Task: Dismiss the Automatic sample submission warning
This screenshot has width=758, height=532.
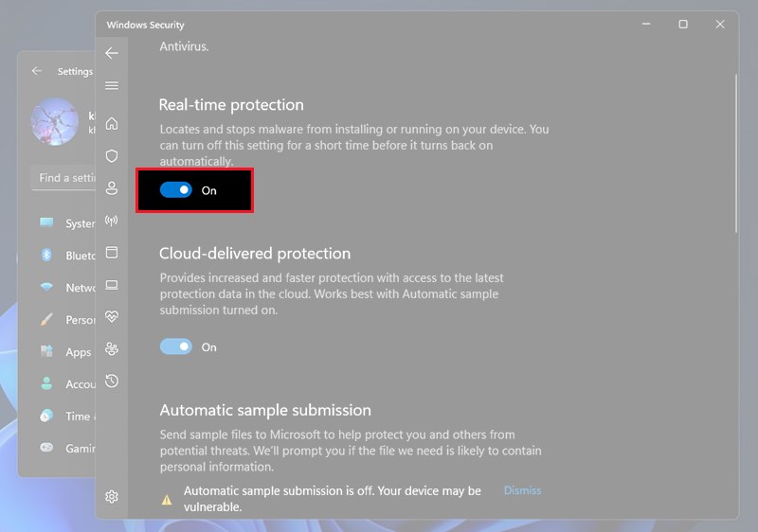Action: (522, 490)
